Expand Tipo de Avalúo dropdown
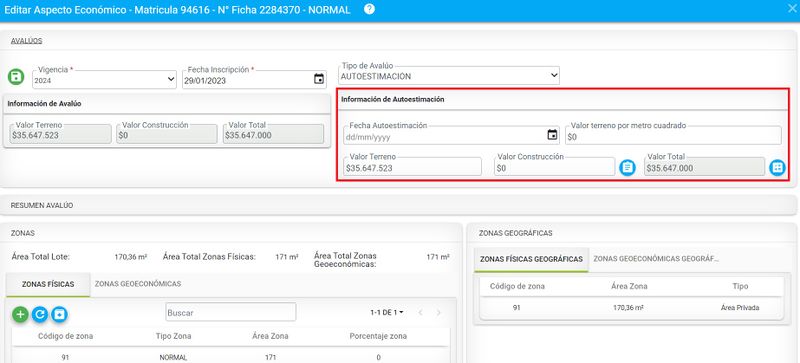The image size is (800, 363). pyautogui.click(x=449, y=76)
